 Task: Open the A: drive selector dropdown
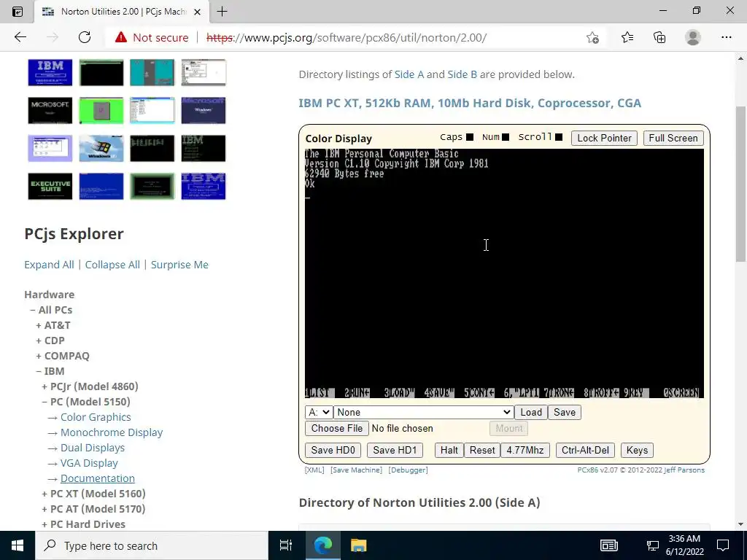(x=319, y=413)
